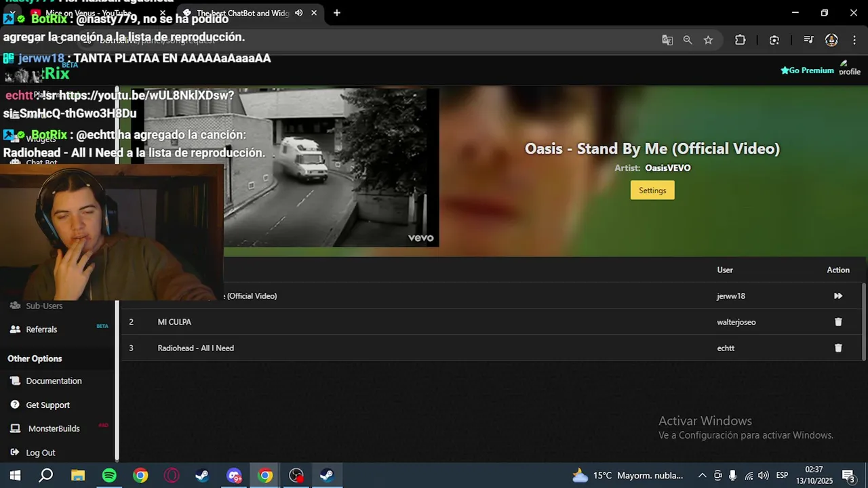Click the Get Support question mark icon
Screen dimensions: 868x488
[x=15, y=405]
